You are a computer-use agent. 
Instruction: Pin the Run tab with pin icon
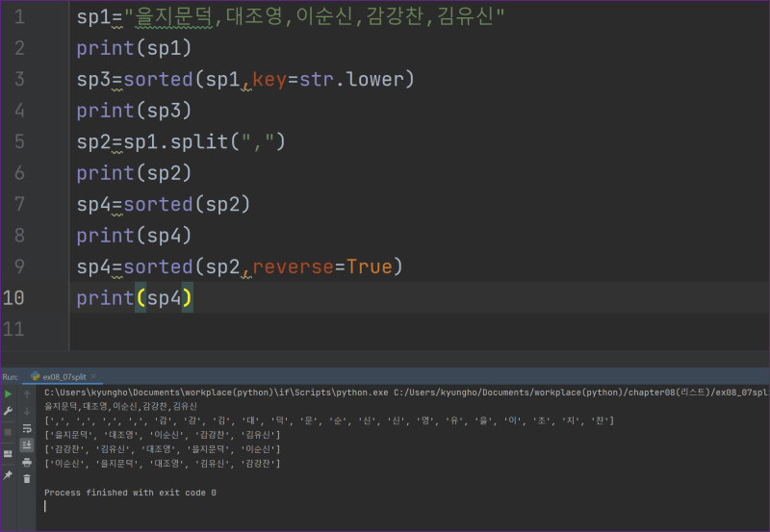[8, 474]
